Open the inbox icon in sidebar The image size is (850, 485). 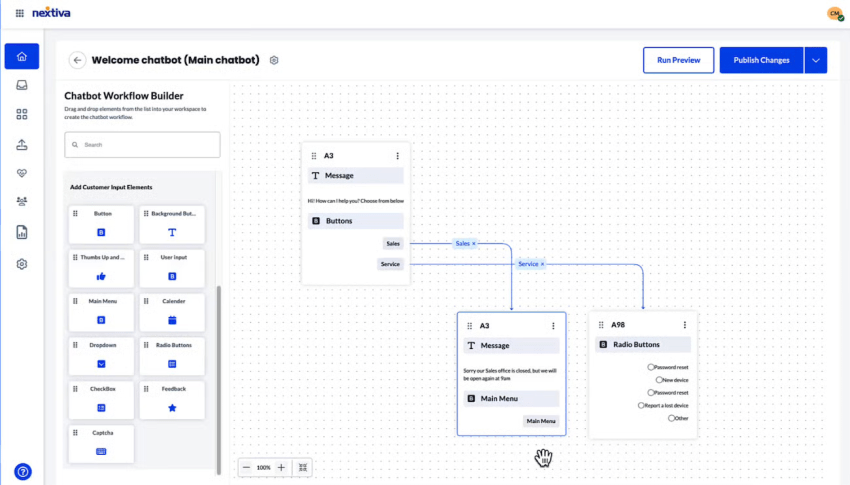(22, 85)
